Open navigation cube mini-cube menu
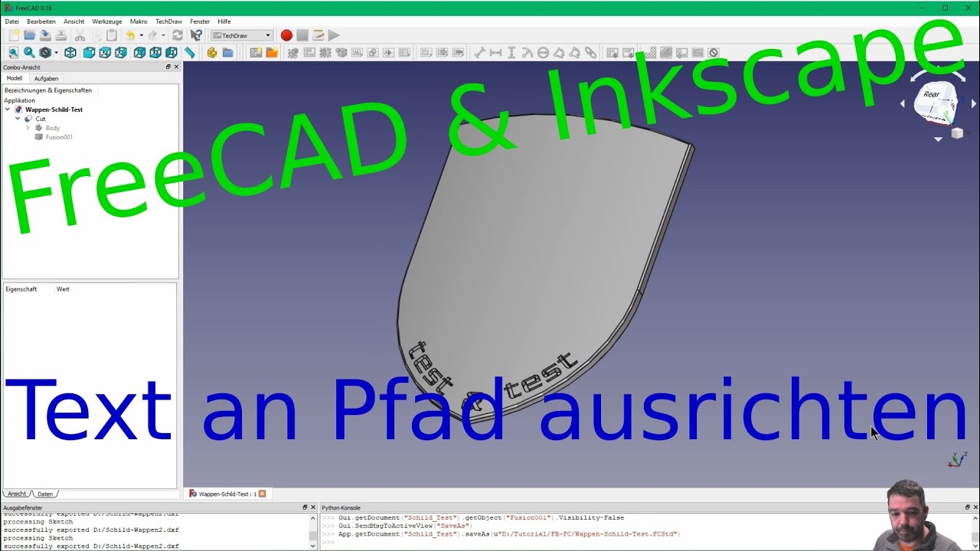Viewport: 980px width, 551px height. [x=957, y=133]
